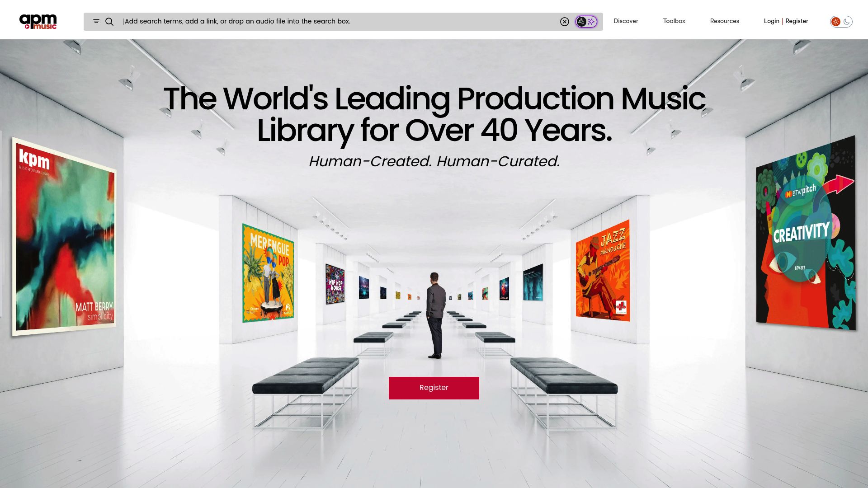The width and height of the screenshot is (868, 488).
Task: Select the sun icon for light mode
Action: (837, 21)
